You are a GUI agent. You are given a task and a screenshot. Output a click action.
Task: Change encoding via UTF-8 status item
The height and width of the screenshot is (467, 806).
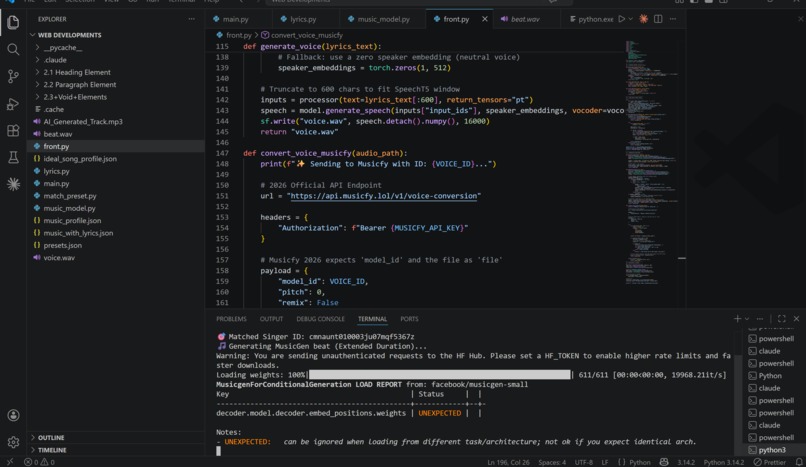[583, 462]
